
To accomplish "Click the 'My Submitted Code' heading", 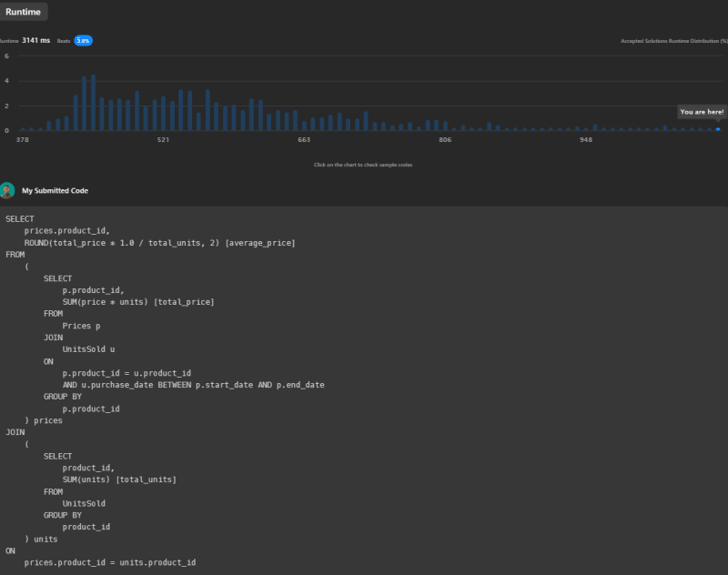I will coord(55,191).
